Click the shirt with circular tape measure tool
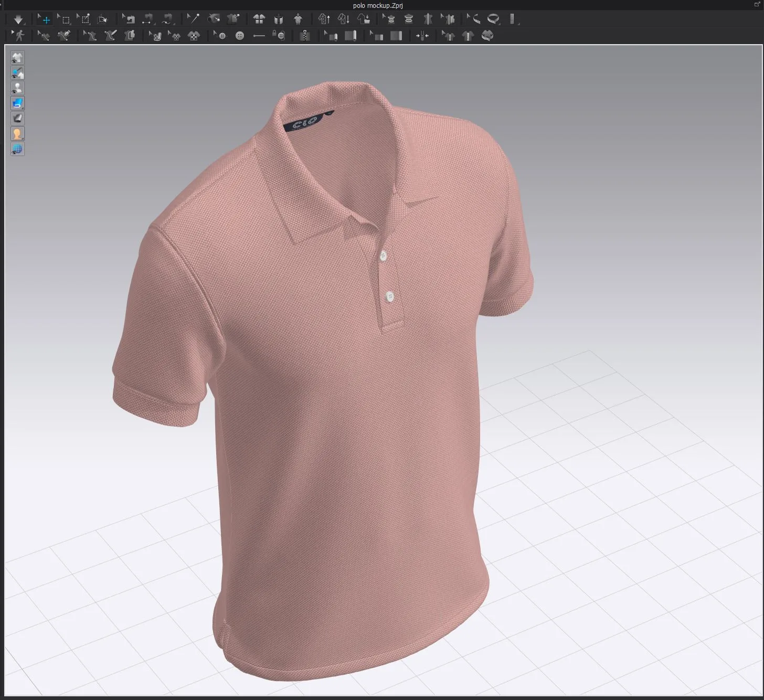764x700 pixels. click(487, 36)
